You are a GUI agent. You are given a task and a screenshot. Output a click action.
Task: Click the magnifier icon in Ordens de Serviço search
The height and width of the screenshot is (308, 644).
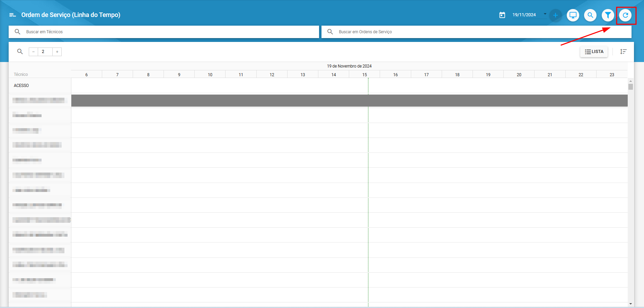[x=330, y=32]
